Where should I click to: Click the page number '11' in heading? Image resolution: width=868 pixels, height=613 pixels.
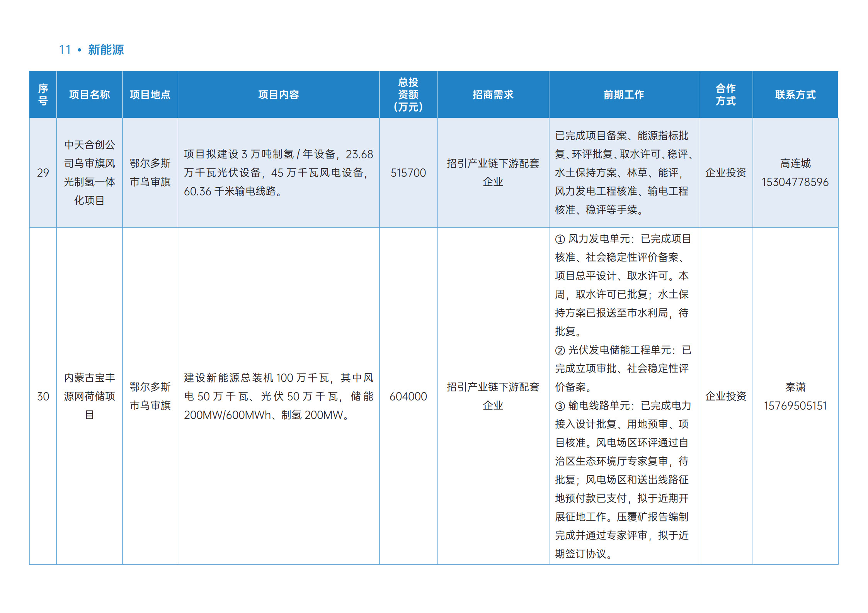pos(65,50)
